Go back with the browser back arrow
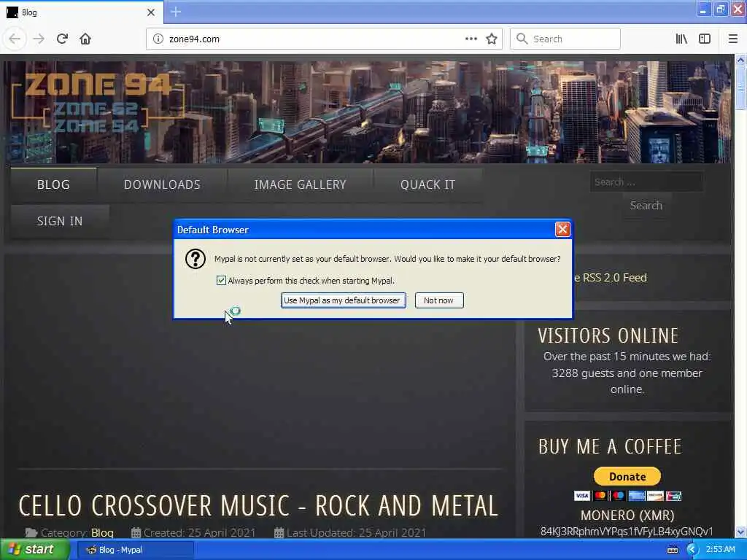Image resolution: width=747 pixels, height=560 pixels. coord(15,39)
